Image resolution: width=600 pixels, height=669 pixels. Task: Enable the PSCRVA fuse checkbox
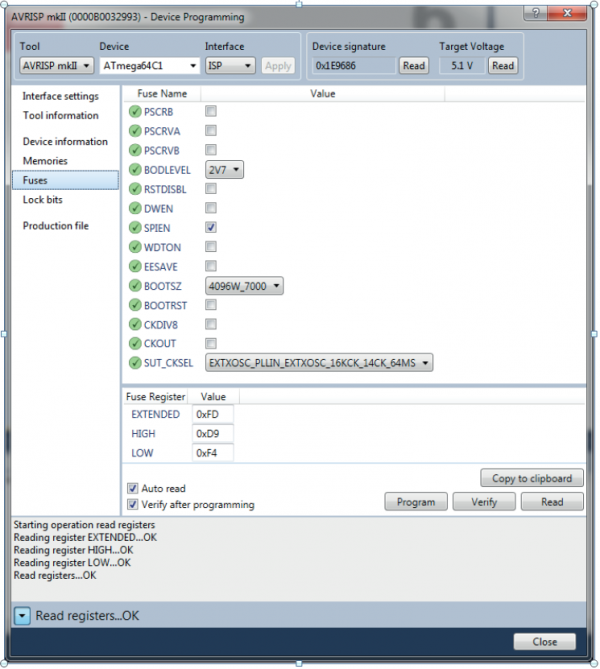point(211,131)
